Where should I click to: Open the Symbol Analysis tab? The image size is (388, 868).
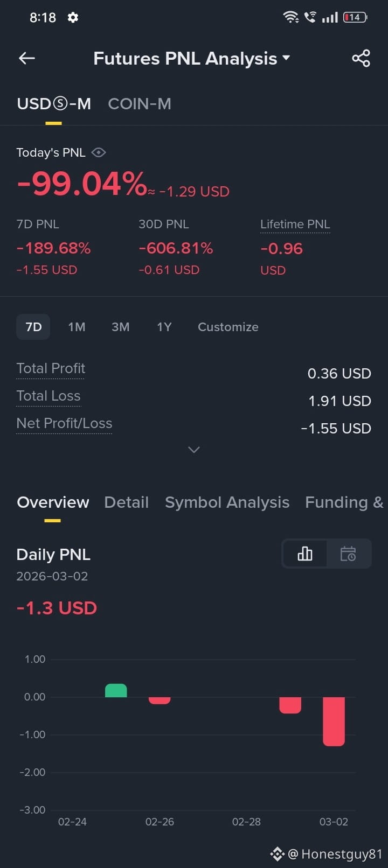[227, 502]
